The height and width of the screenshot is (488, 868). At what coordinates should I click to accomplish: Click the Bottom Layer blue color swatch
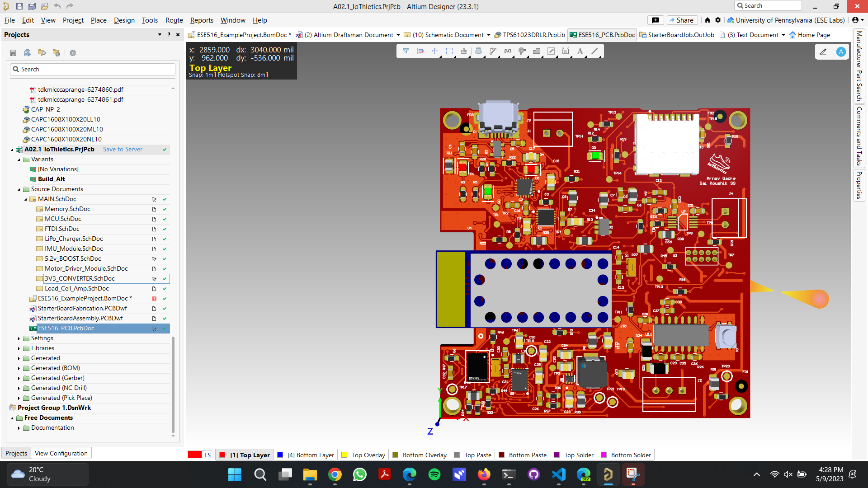click(x=280, y=455)
